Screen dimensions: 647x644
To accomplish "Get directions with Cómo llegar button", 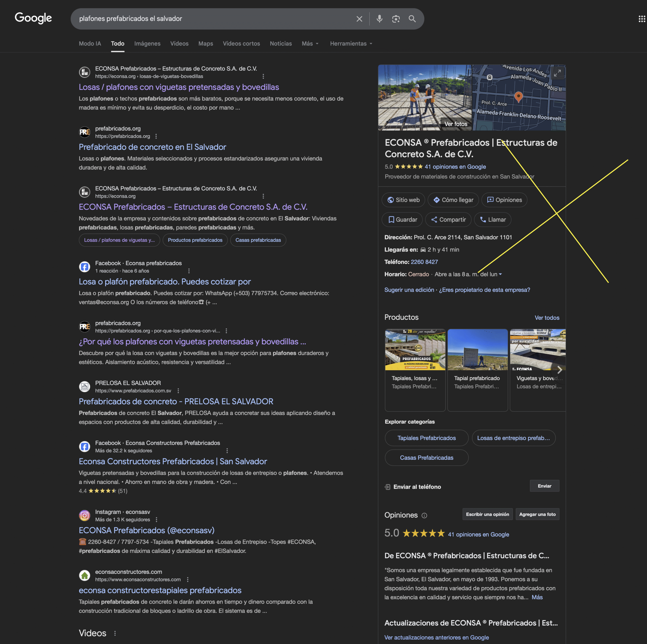I will pyautogui.click(x=453, y=200).
